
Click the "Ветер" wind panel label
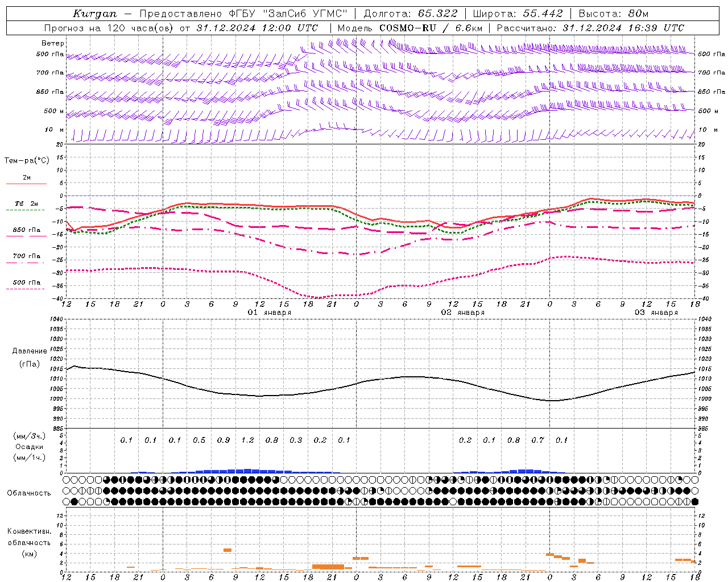(x=53, y=43)
